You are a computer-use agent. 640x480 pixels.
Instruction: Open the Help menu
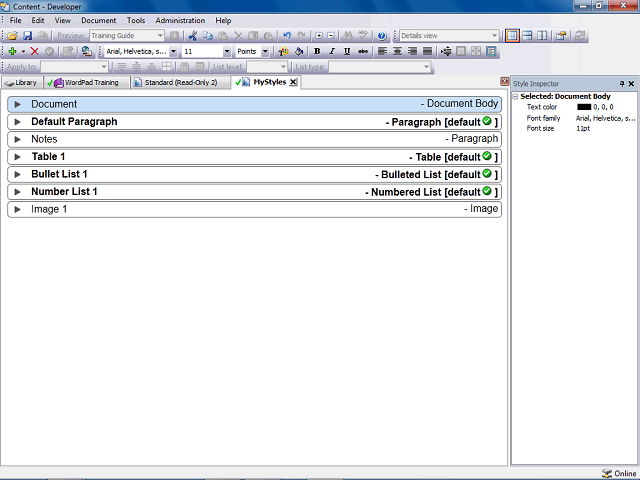pyautogui.click(x=223, y=20)
